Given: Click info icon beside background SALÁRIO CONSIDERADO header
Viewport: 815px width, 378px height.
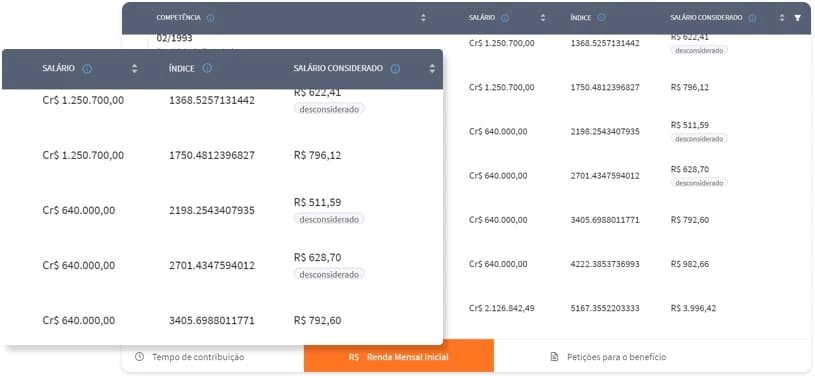Looking at the screenshot, I should tap(752, 18).
